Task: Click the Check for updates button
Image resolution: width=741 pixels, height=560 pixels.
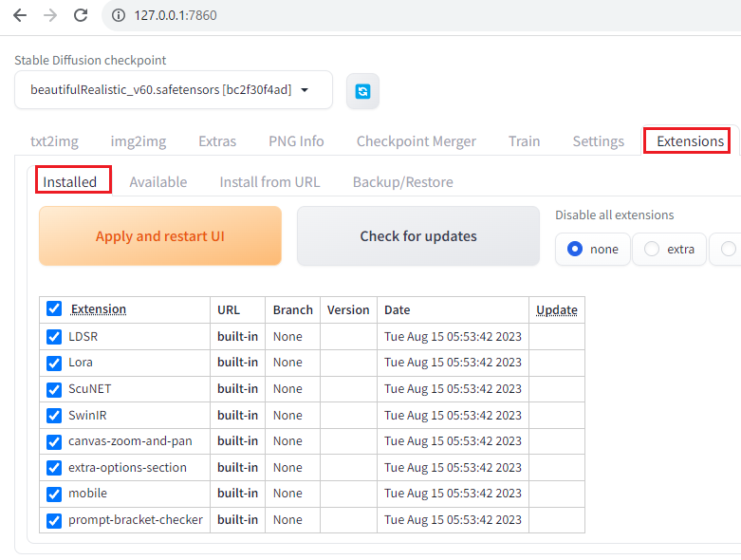Action: (x=417, y=236)
